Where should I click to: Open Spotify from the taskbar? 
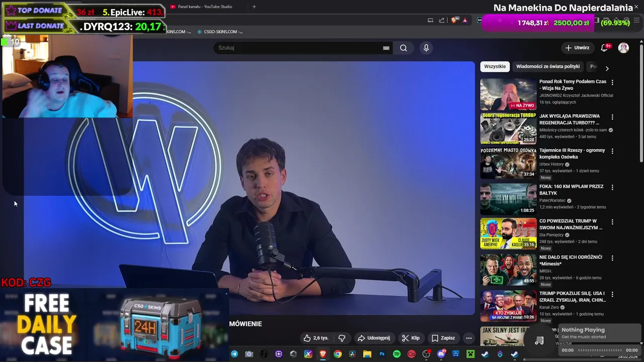click(396, 354)
